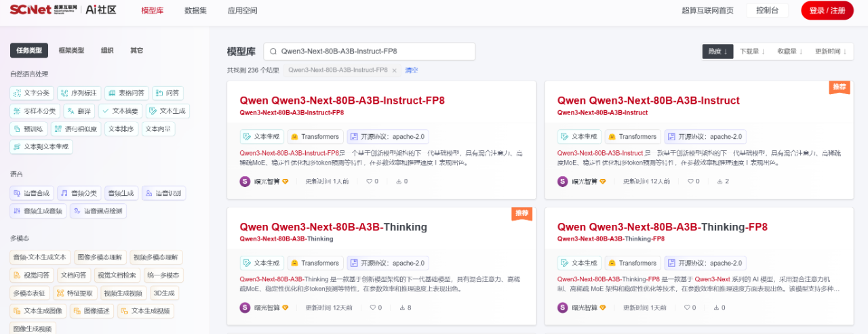Toggle the 零样本分类 task filter
This screenshot has height=334, width=868.
[33, 110]
